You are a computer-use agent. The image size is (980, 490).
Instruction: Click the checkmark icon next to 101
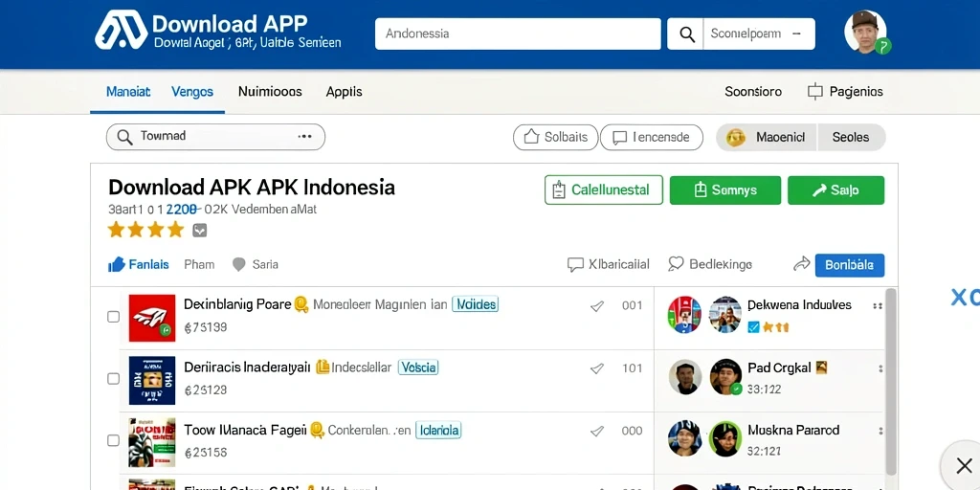[597, 368]
